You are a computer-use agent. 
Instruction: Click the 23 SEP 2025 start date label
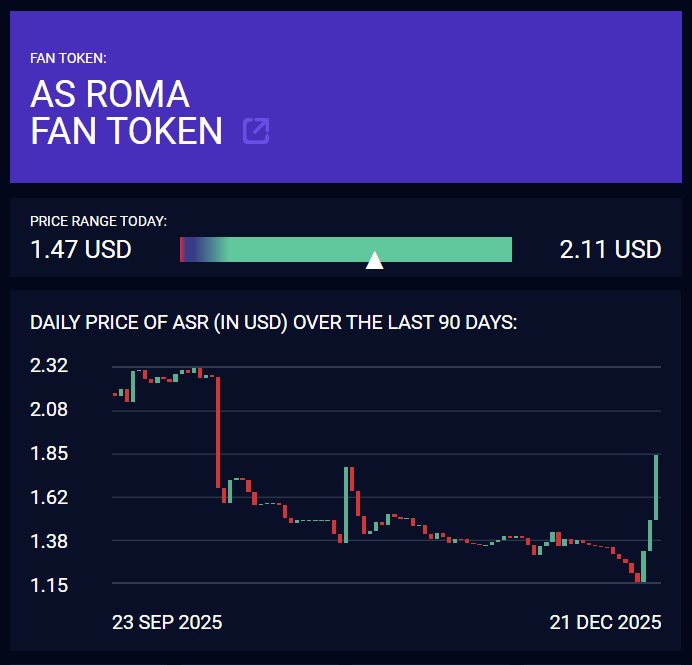click(x=167, y=622)
